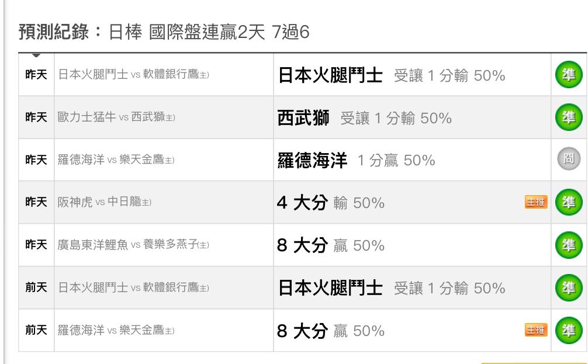Click 羅德海洋 1 分贏 50% prediction

coord(357,160)
